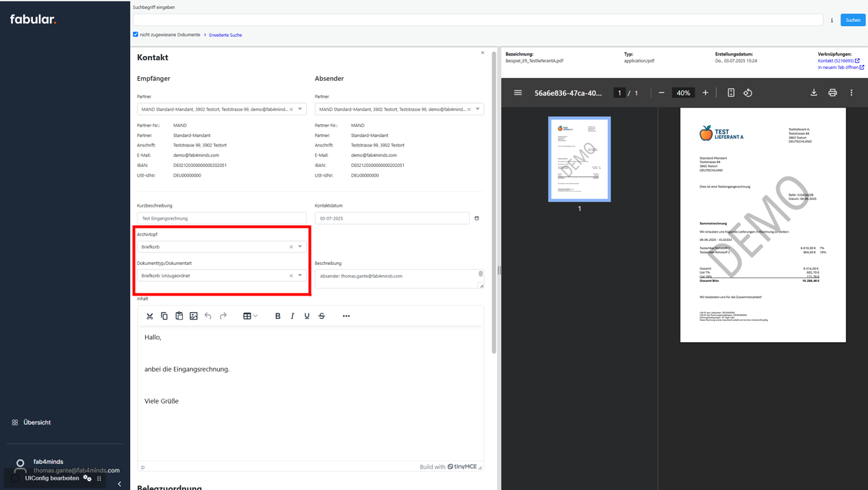Expand the Archivtopf dropdown
This screenshot has height=490, width=868.
click(x=300, y=247)
